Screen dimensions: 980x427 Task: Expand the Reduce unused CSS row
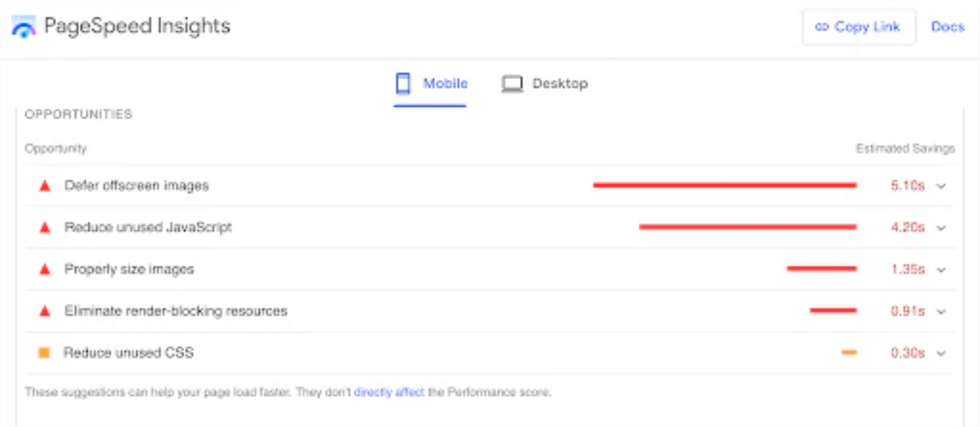941,352
